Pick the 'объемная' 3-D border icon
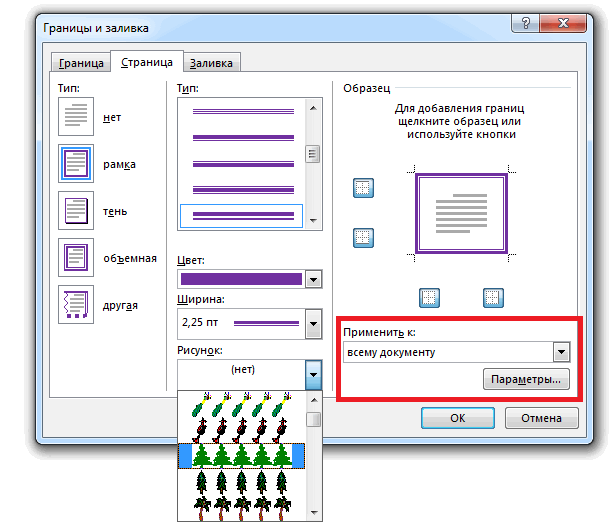Screen dimensions: 610x529 tap(76, 258)
